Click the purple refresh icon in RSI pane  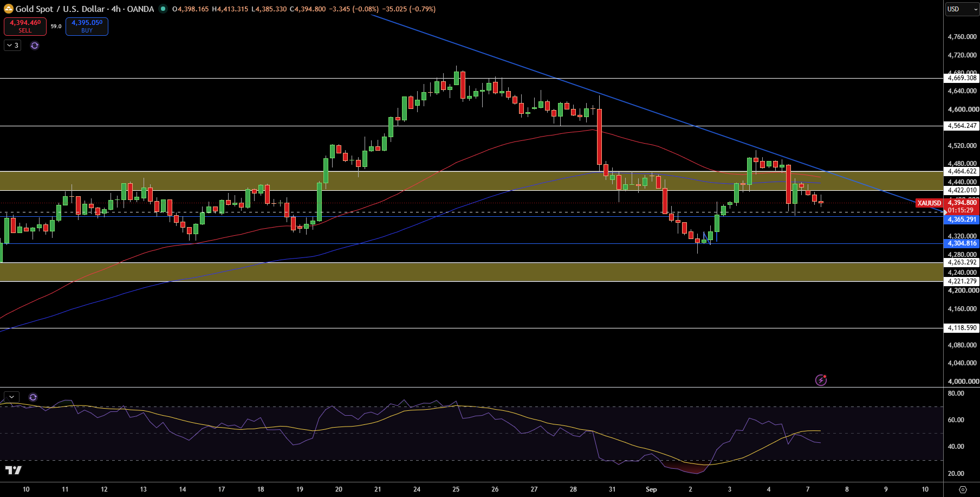coord(33,397)
